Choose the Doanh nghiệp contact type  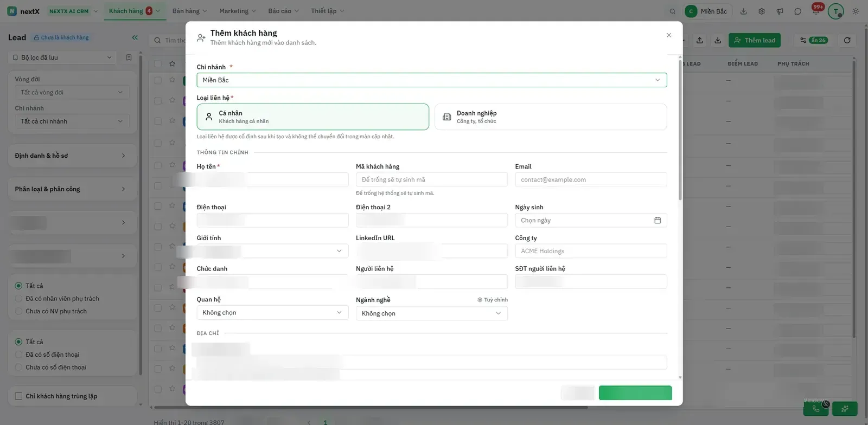pyautogui.click(x=551, y=117)
